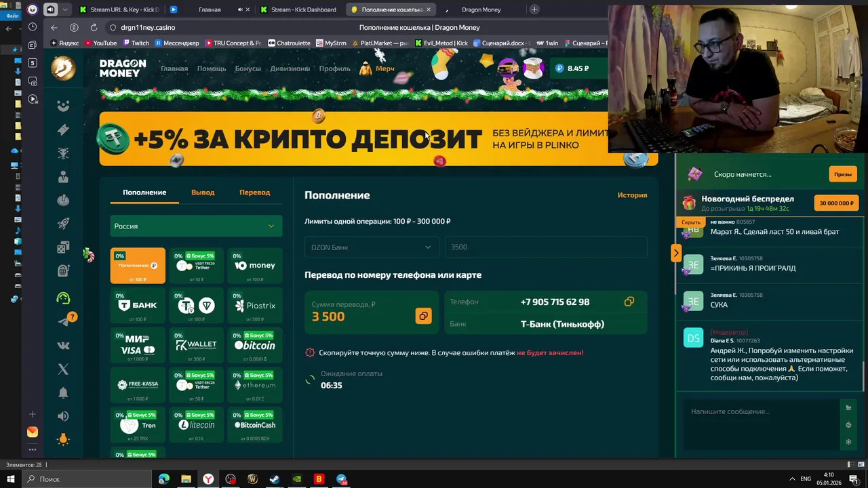868x488 pixels.
Task: Open the VK social icon in sidebar
Action: tap(63, 346)
